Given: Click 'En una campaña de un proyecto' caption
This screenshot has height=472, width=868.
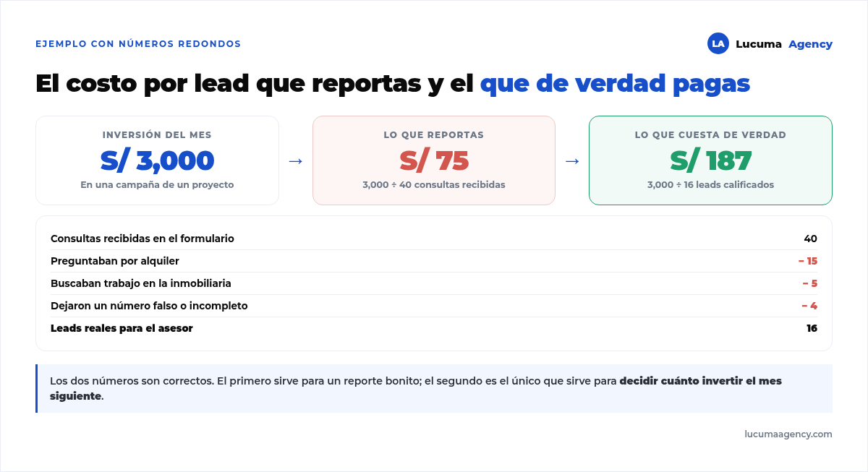Looking at the screenshot, I should [157, 185].
